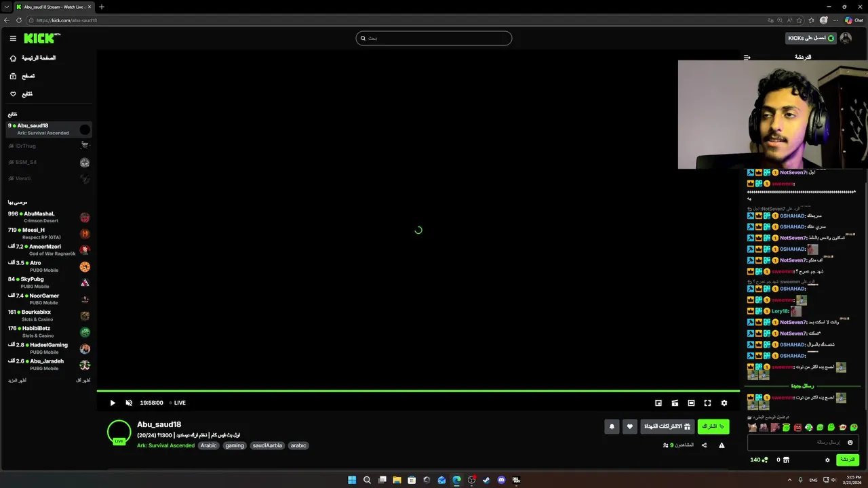Open recommended channel Abu_Jaradeh
Image resolution: width=868 pixels, height=488 pixels.
[49, 365]
